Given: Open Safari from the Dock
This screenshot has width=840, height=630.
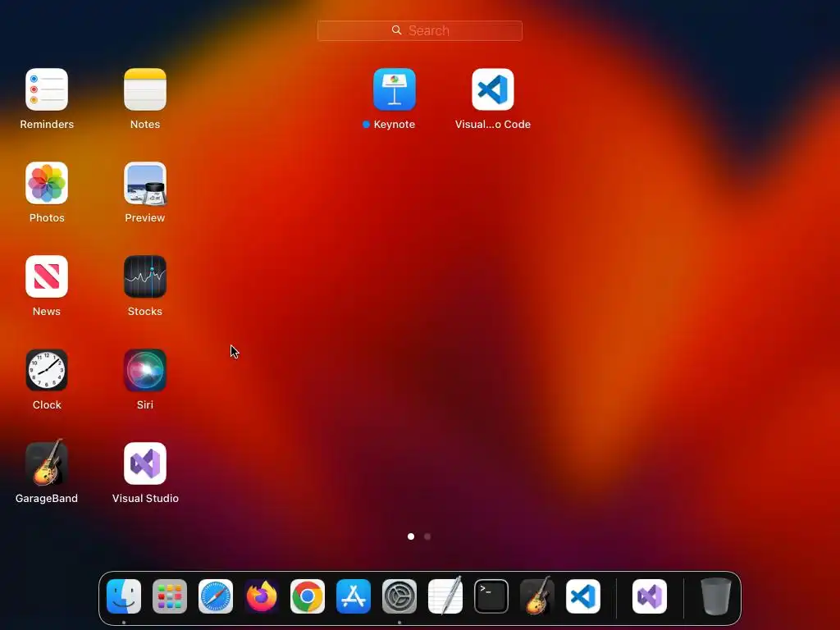Looking at the screenshot, I should click(x=216, y=596).
